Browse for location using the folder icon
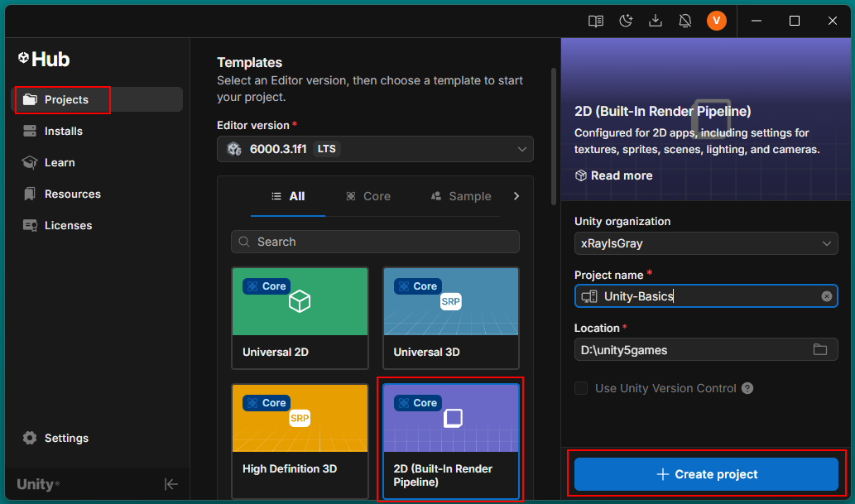The height and width of the screenshot is (504, 855). pos(819,350)
